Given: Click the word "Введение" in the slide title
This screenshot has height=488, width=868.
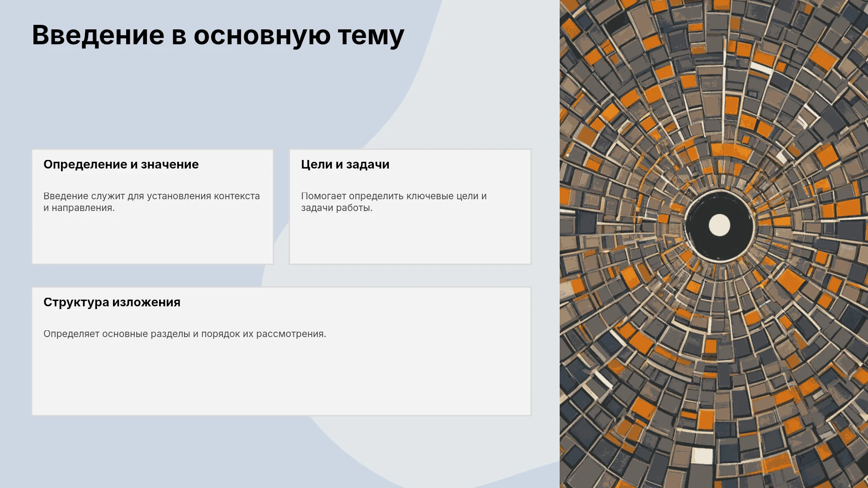Looking at the screenshot, I should tap(98, 35).
